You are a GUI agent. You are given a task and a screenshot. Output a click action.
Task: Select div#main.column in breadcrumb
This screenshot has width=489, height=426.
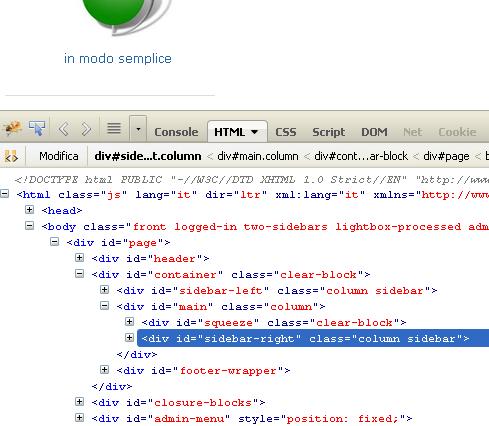pyautogui.click(x=258, y=156)
